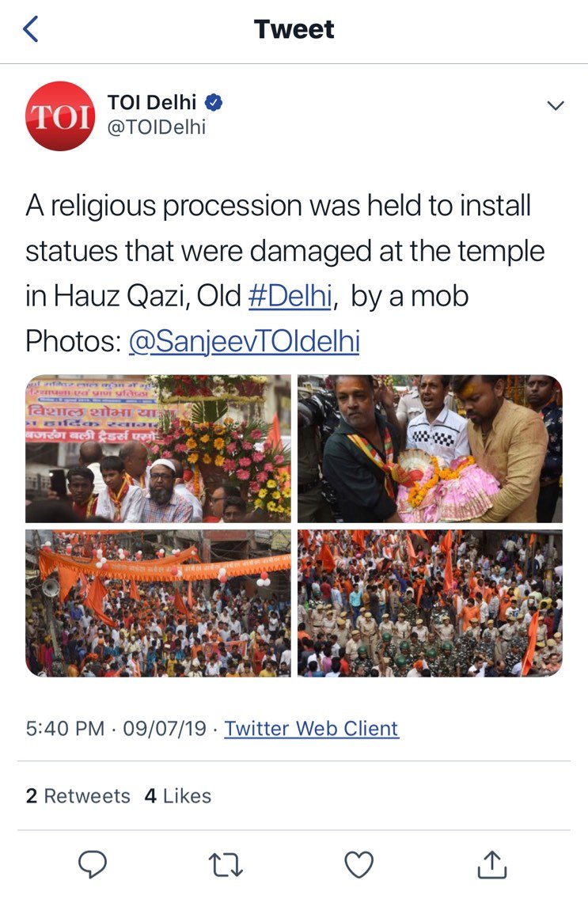Click the tweet timestamp 5:40 PM

pyautogui.click(x=65, y=728)
